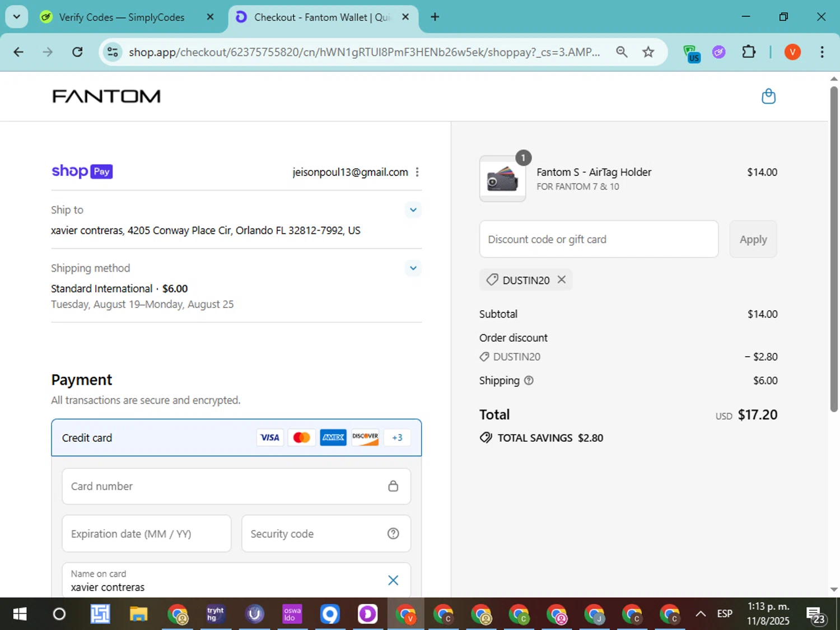Click the Discover card logo
Viewport: 840px width, 630px height.
coord(365,437)
